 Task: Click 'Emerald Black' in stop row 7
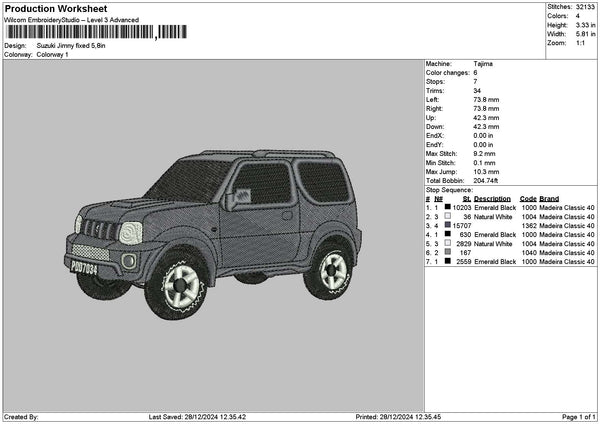(495, 262)
